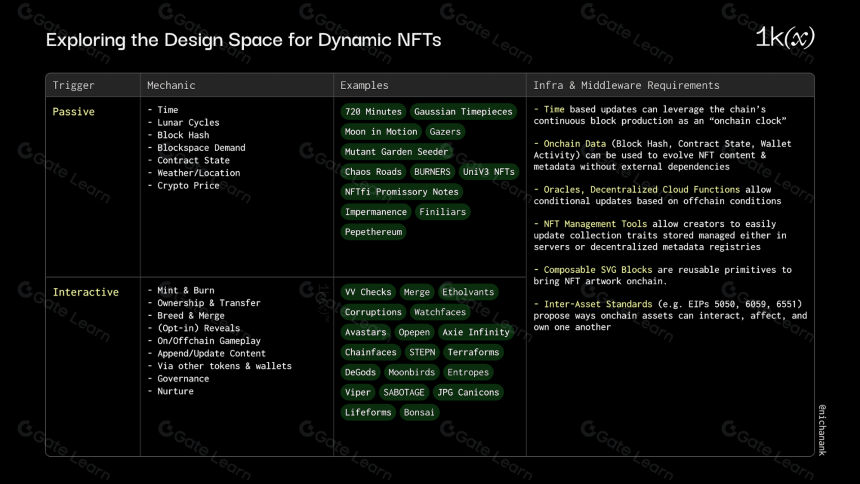
Task: Click the 'Contract State' mechanic entry
Action: coord(194,160)
